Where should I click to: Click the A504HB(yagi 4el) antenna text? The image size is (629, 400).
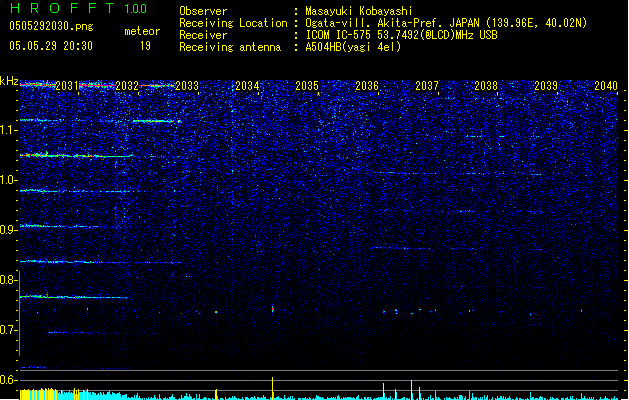coord(353,47)
